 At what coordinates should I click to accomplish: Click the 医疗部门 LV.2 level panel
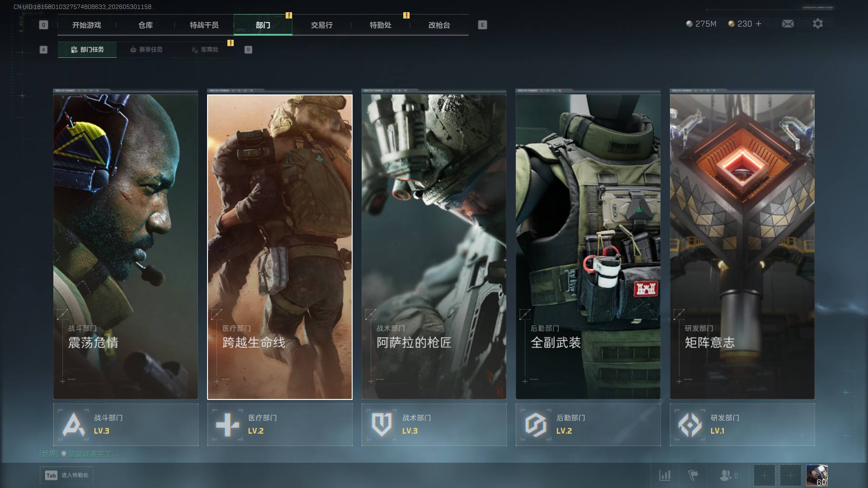[x=280, y=424]
